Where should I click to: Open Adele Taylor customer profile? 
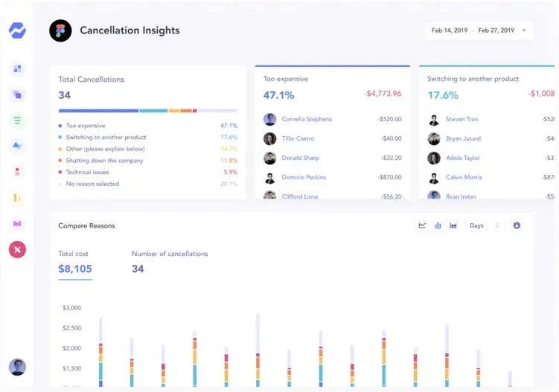point(463,158)
